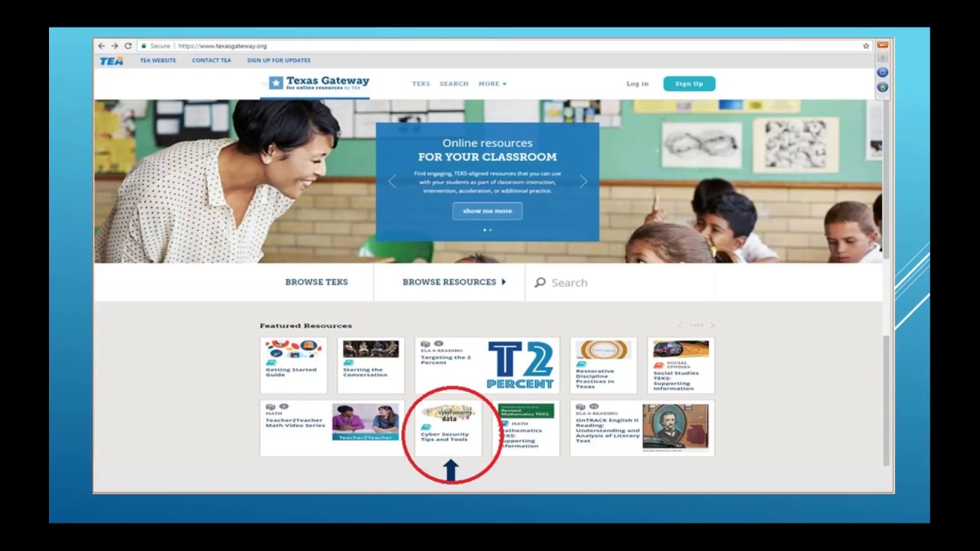Show next hero slide with right arrow

click(583, 181)
